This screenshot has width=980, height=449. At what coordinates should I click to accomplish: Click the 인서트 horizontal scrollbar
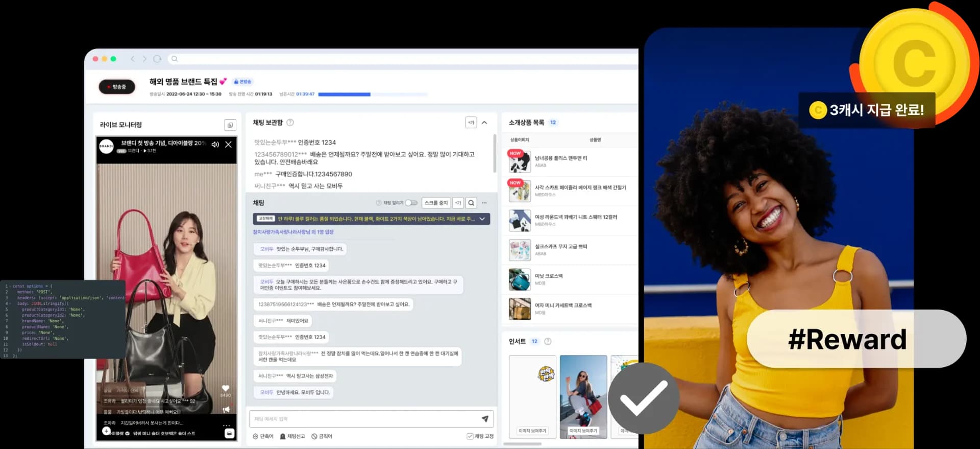pyautogui.click(x=522, y=444)
